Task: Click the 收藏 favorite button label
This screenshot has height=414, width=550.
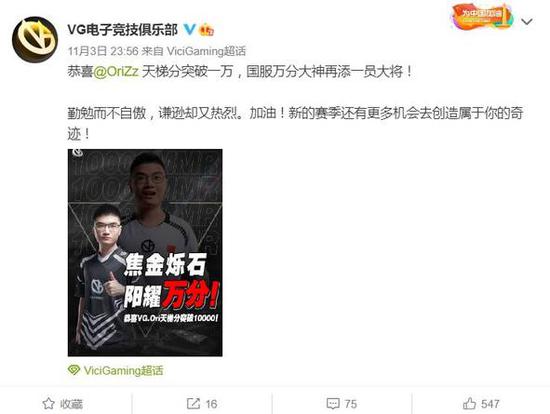Action: 71,404
